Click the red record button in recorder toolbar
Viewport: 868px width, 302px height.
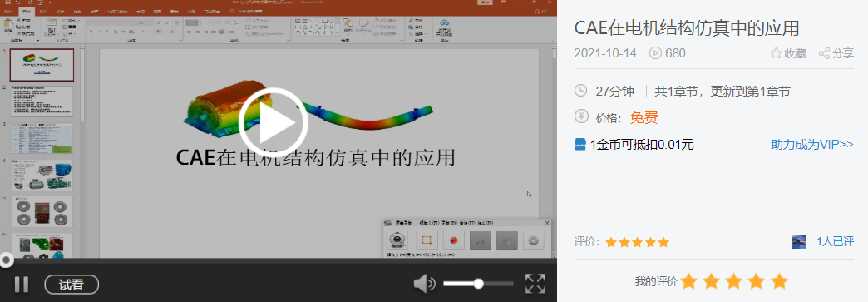tap(453, 240)
